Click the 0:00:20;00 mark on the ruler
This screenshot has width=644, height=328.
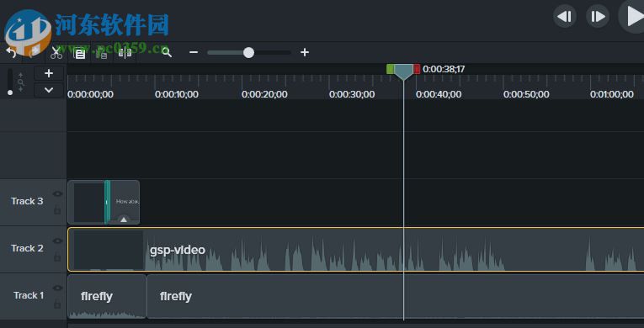(x=264, y=94)
